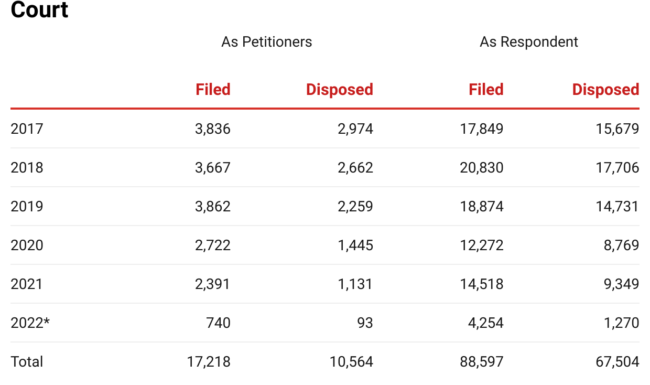Click the Disposed header under As Respondent

click(606, 90)
